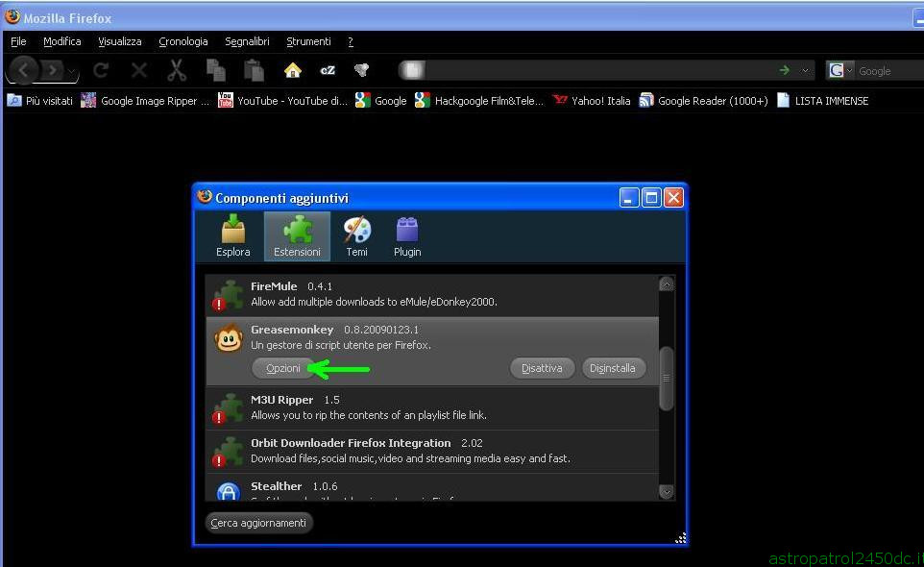The width and height of the screenshot is (924, 567).
Task: Click the Cerca aggiornamenti button
Action: tap(258, 523)
